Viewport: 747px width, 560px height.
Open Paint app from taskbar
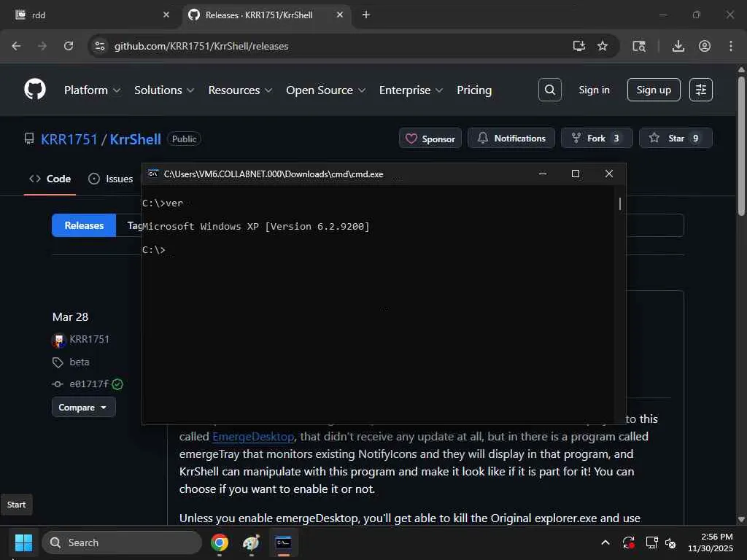coord(251,542)
